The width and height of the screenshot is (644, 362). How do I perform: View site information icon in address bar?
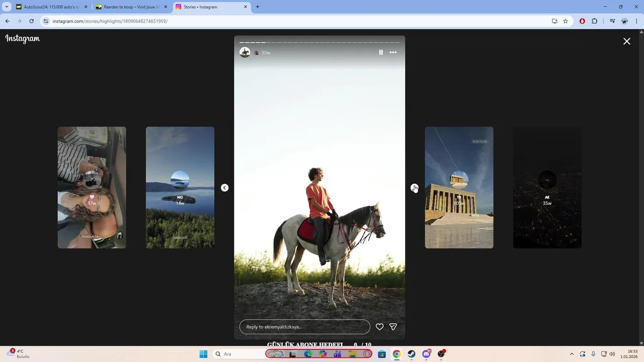pos(46,21)
